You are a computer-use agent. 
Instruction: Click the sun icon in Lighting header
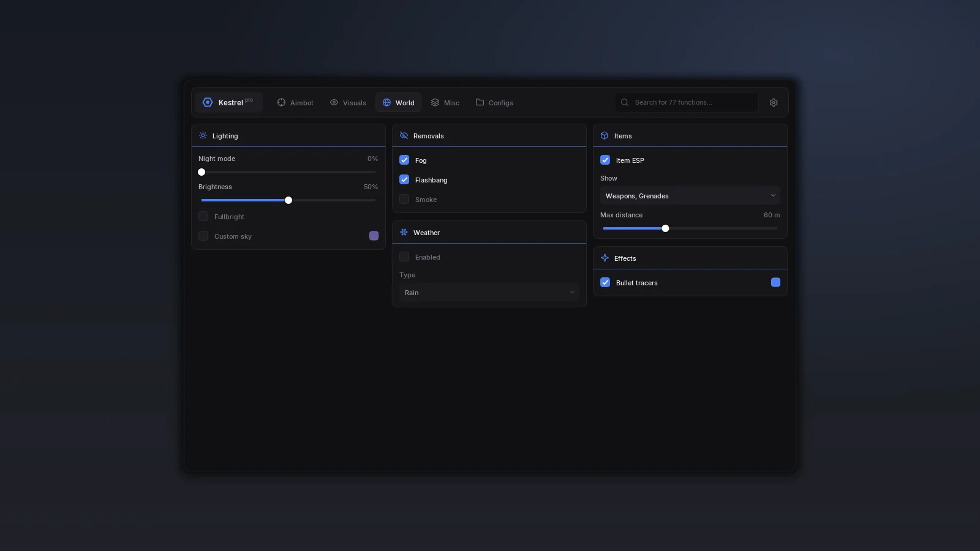tap(203, 135)
